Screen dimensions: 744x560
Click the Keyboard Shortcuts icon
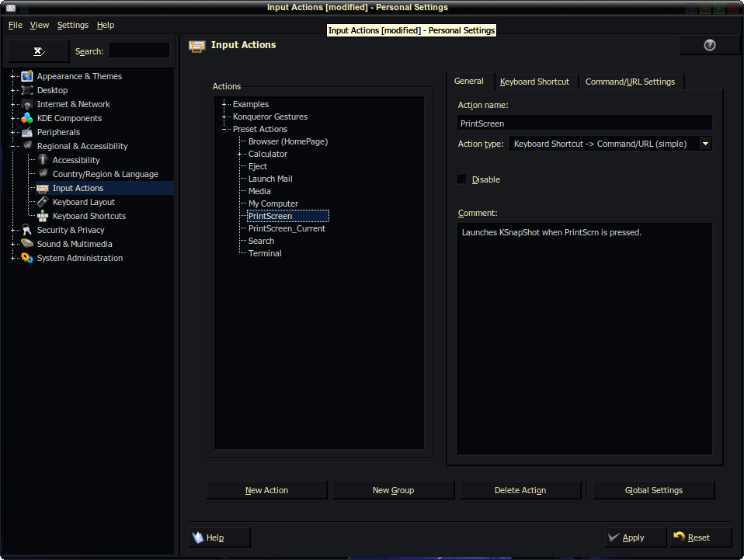[43, 216]
